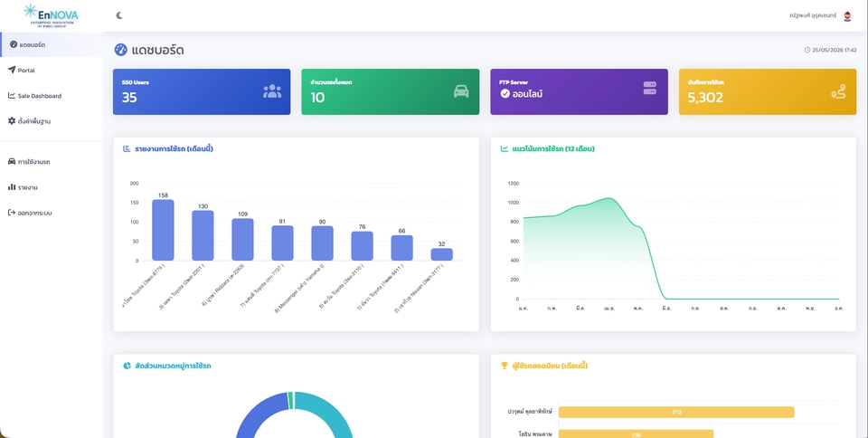This screenshot has height=438, width=868.
Task: Open the green total vehicles card
Action: pos(391,92)
